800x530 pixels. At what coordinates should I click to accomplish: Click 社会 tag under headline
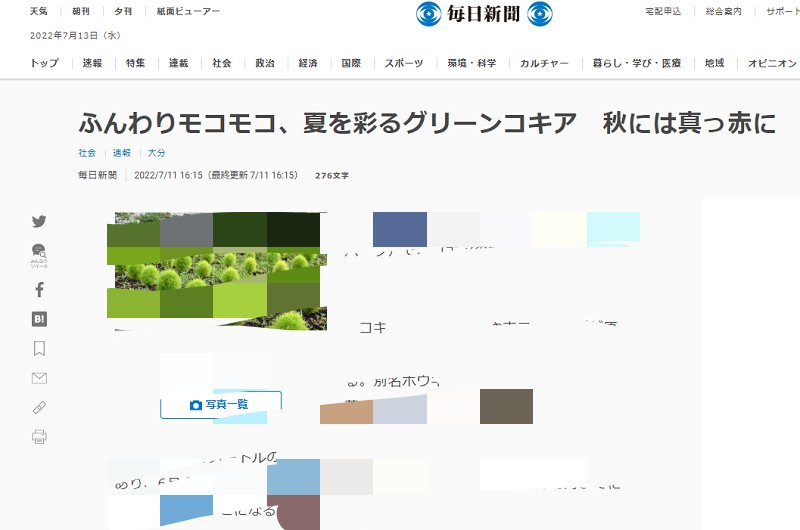click(x=87, y=153)
